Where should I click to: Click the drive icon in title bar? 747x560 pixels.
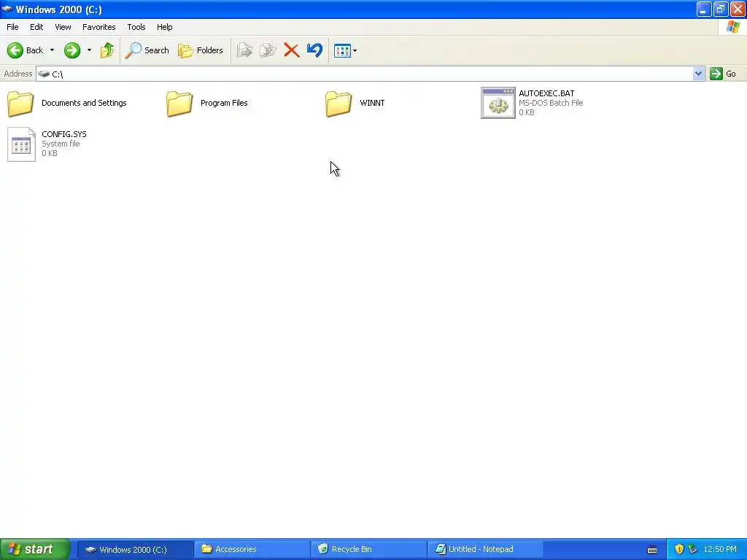pyautogui.click(x=7, y=9)
